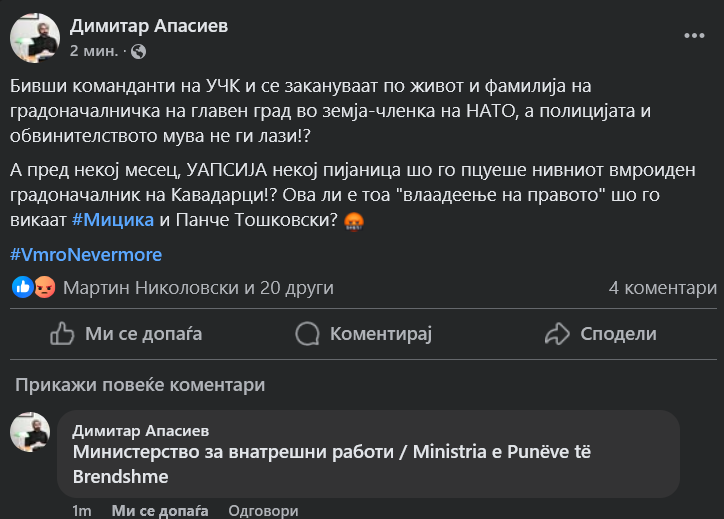Click Одговори to reply to comment

coord(262,511)
